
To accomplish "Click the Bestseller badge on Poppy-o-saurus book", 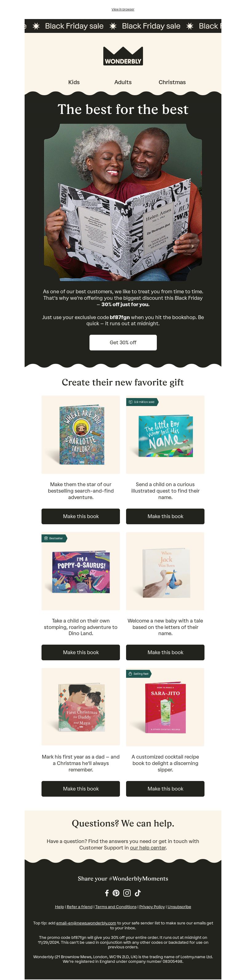I will pyautogui.click(x=54, y=538).
